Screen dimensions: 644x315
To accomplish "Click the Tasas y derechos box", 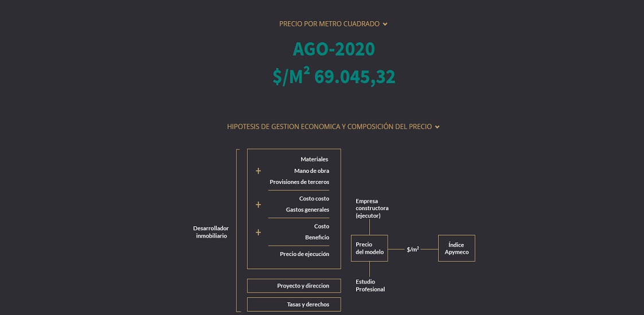I will pyautogui.click(x=294, y=304).
